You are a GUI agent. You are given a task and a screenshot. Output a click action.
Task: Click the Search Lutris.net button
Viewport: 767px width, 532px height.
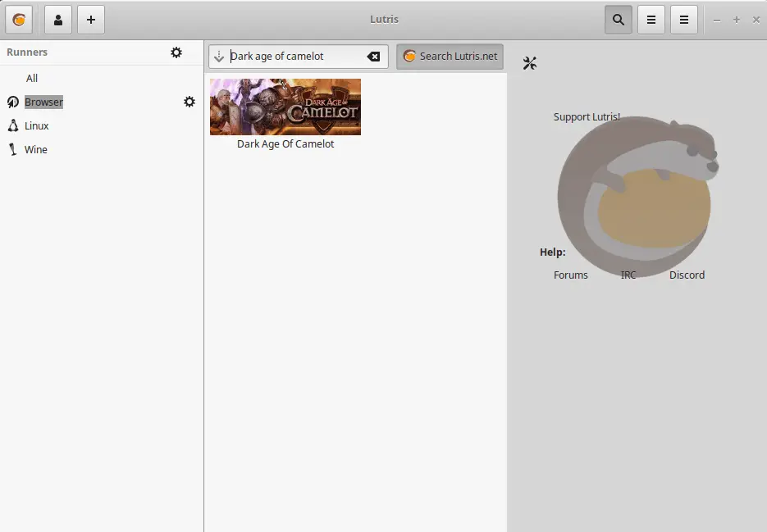[x=450, y=57]
